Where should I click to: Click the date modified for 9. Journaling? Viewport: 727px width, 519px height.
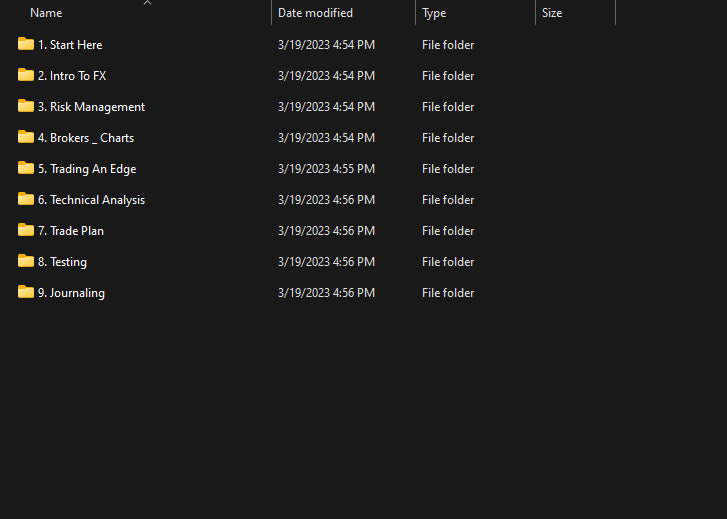click(326, 293)
